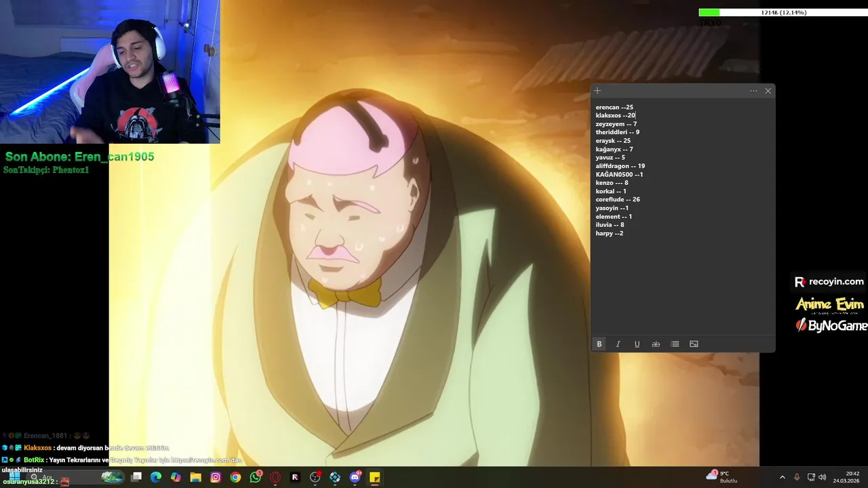Image resolution: width=868 pixels, height=488 pixels.
Task: Open Task View from the taskbar
Action: pyautogui.click(x=136, y=477)
